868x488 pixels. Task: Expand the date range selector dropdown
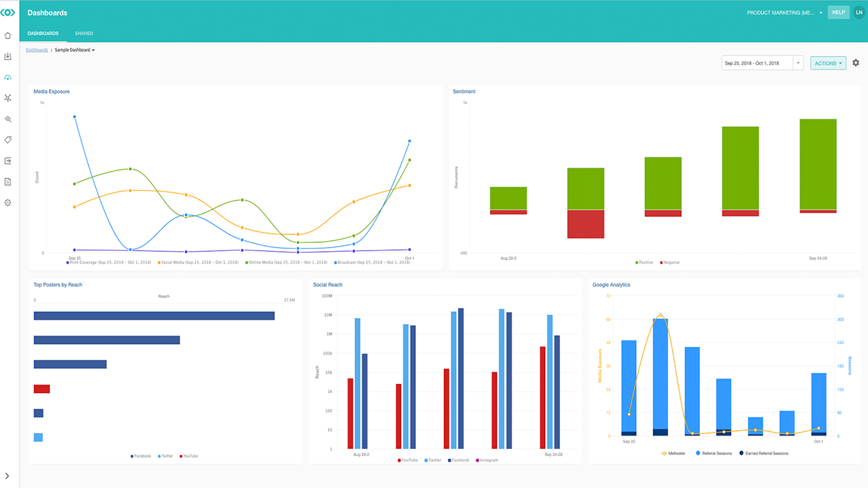[798, 63]
